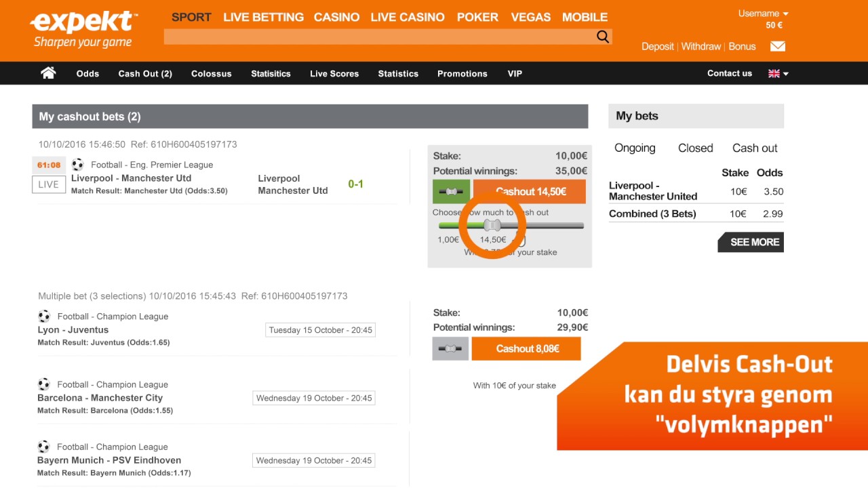This screenshot has width=868, height=488.
Task: Click the Withdraw link
Action: pos(701,46)
